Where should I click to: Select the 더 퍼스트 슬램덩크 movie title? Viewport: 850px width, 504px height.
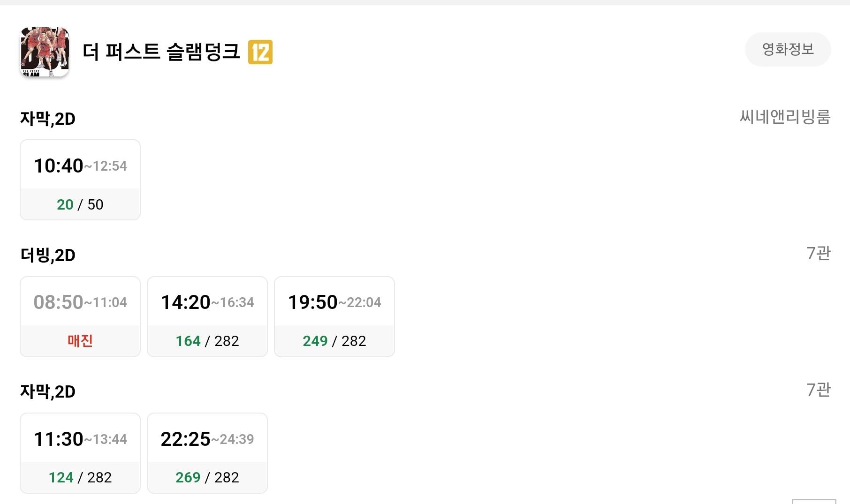click(x=161, y=52)
